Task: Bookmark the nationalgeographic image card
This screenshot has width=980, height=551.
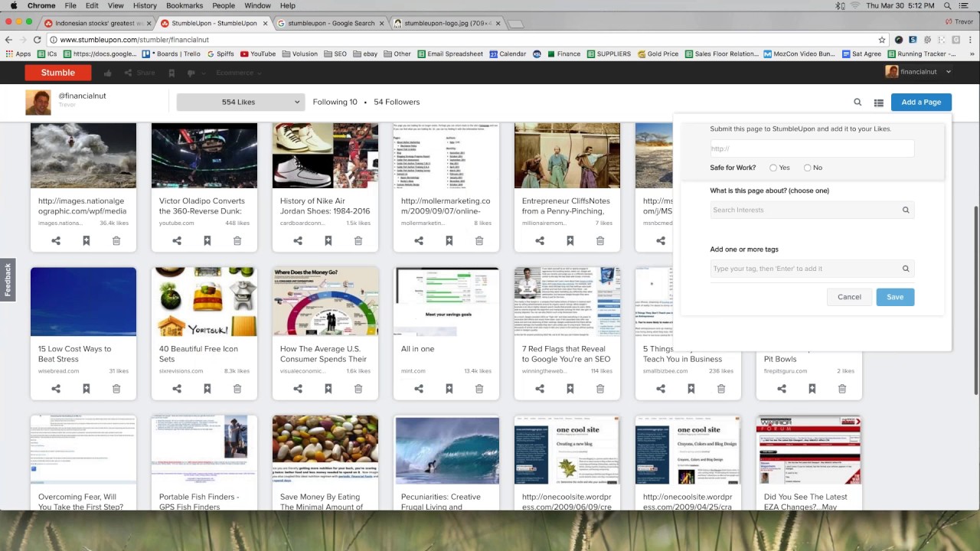Action: tap(87, 240)
